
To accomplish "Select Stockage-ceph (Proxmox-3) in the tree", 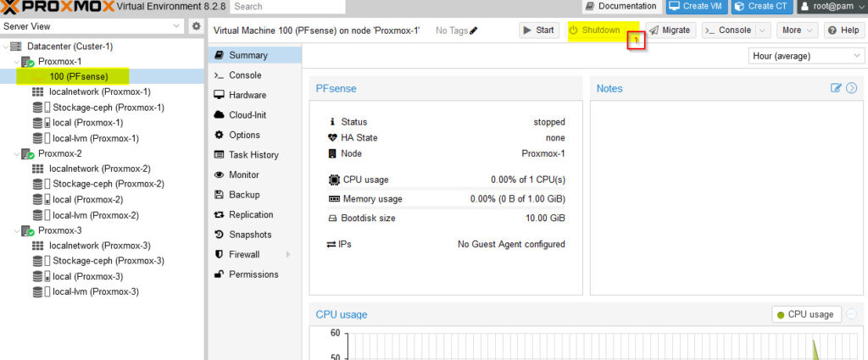I will (x=102, y=261).
